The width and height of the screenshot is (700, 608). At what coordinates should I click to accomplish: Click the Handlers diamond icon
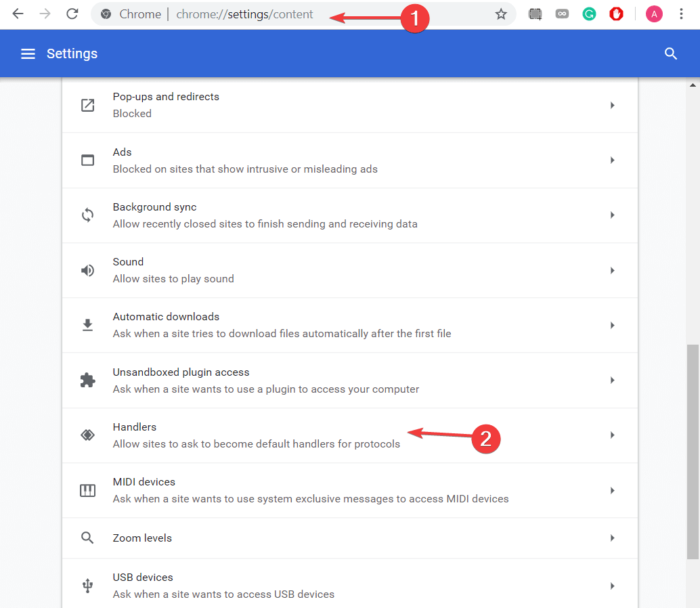pos(87,435)
